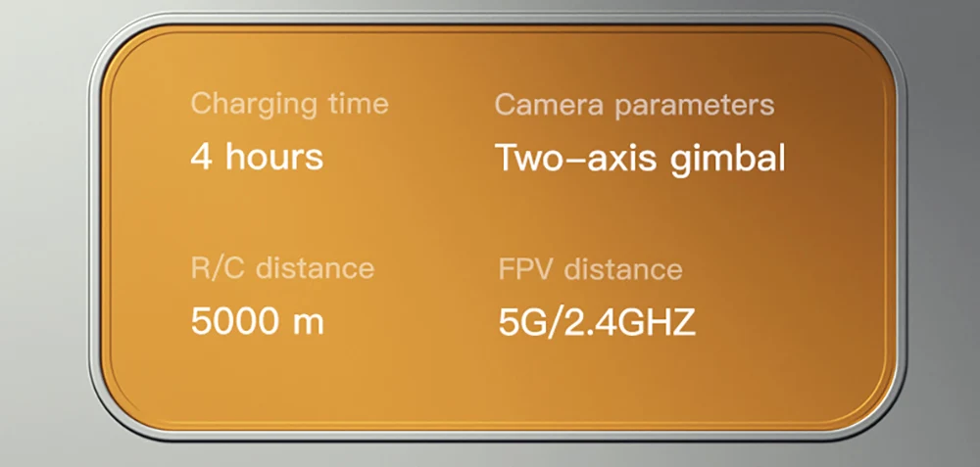Click the word Two-axis

(575, 160)
